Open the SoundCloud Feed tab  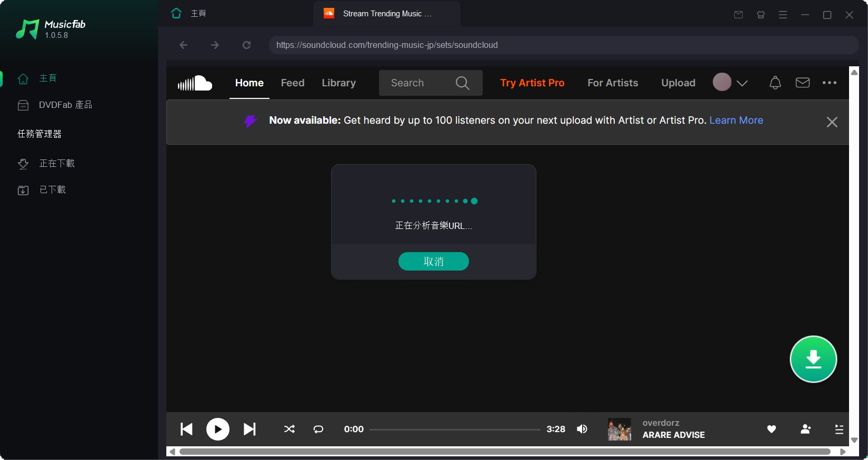[x=293, y=83]
